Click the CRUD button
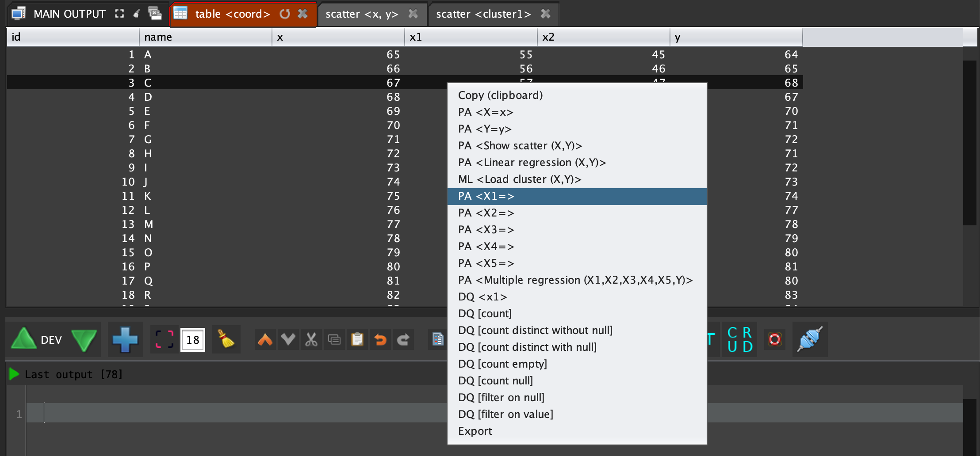The height and width of the screenshot is (456, 980). (x=739, y=339)
